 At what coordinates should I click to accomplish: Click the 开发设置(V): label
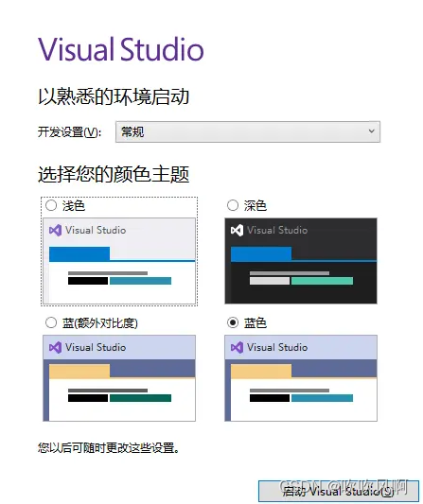coord(70,132)
